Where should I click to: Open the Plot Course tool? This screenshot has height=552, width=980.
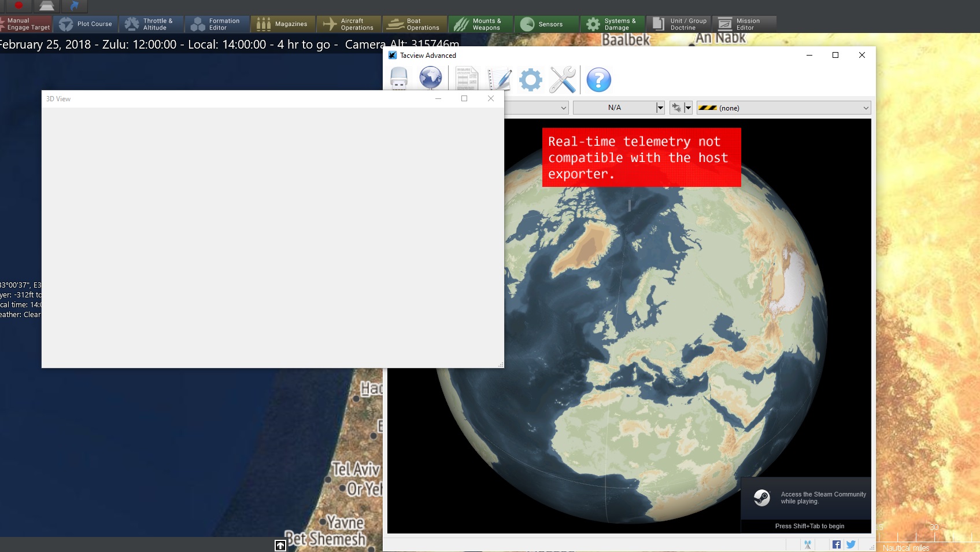point(86,24)
